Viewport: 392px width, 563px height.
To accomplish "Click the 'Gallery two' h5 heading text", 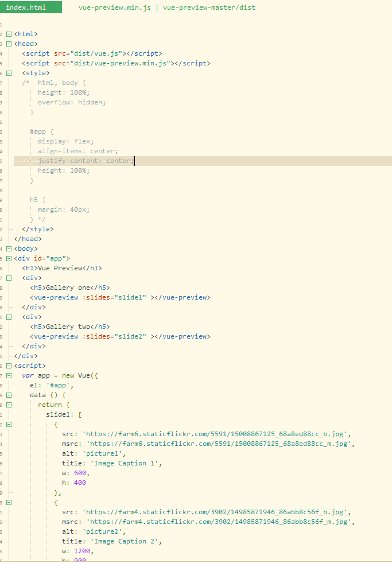I will point(68,327).
